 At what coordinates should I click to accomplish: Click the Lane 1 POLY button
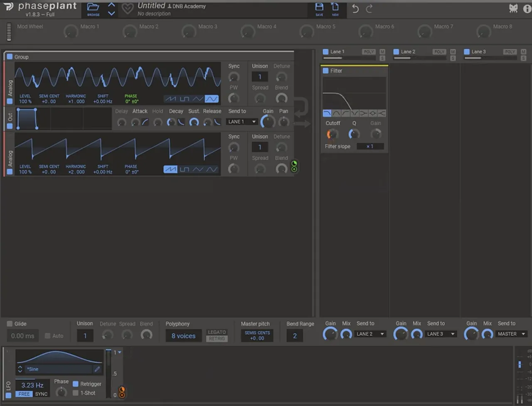click(368, 52)
